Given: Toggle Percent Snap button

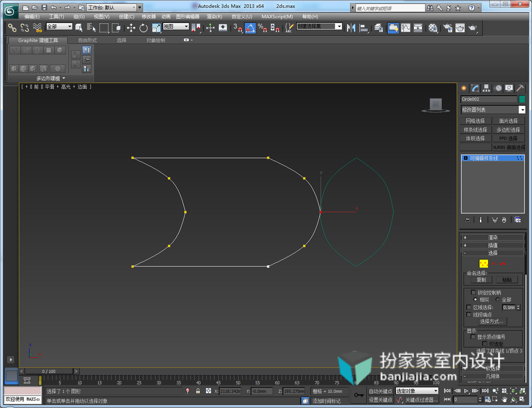Looking at the screenshot, I should coord(262,28).
